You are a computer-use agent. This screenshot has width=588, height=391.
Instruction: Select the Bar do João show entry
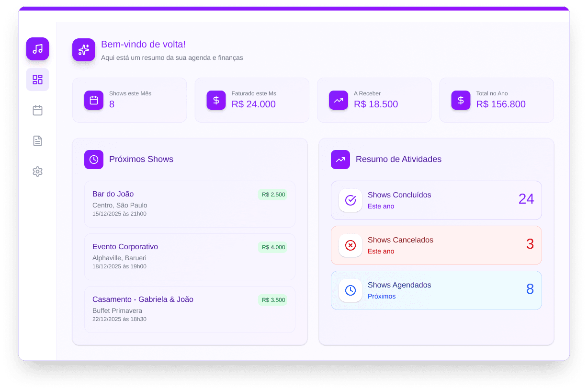click(x=190, y=204)
